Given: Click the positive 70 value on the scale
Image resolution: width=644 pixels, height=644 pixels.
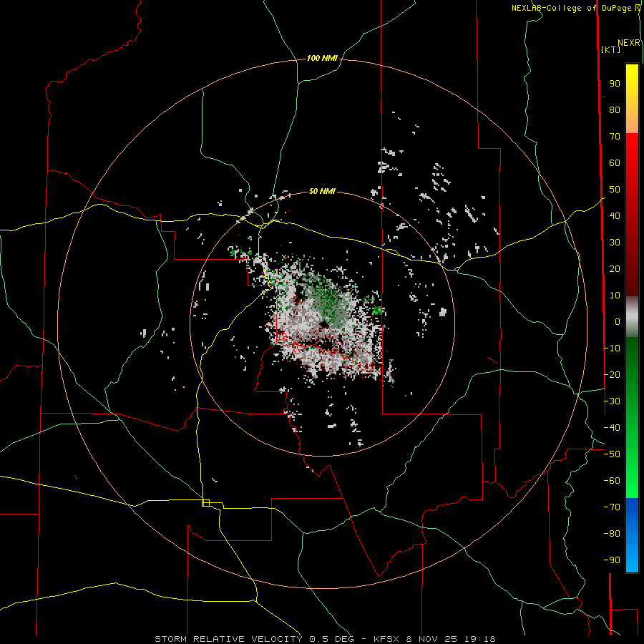Looking at the screenshot, I should point(615,137).
